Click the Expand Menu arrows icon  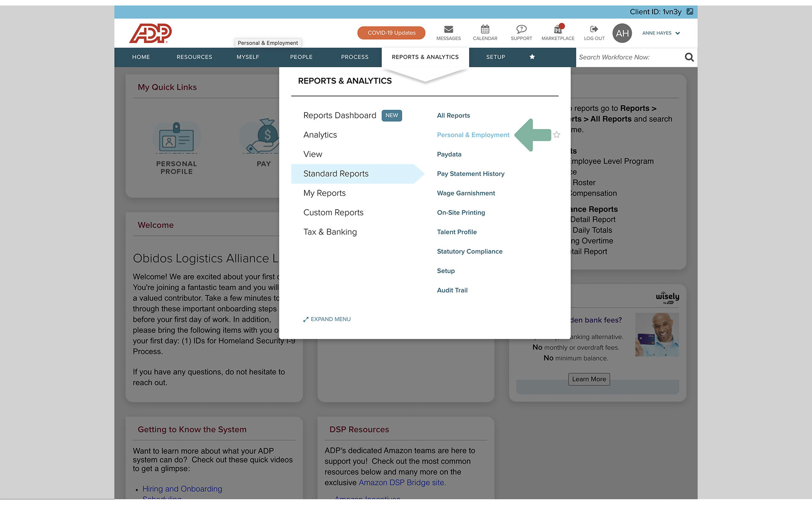pos(306,319)
